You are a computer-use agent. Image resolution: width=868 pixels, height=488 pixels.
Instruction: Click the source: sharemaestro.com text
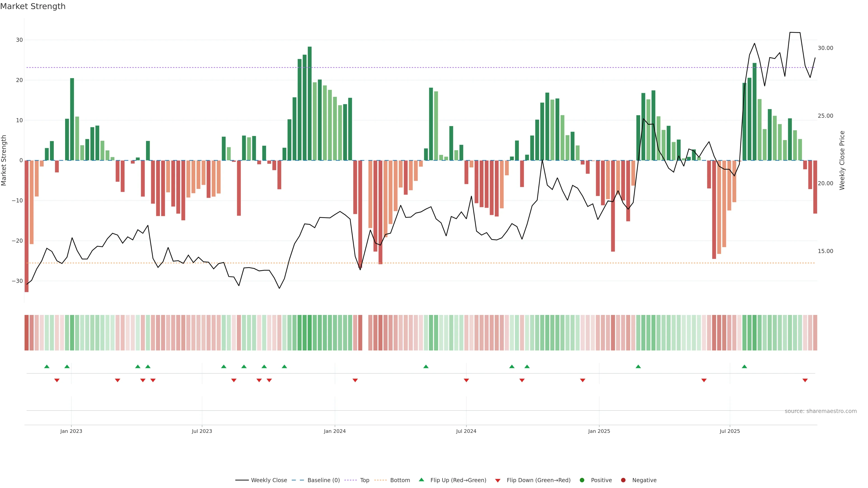pyautogui.click(x=821, y=411)
